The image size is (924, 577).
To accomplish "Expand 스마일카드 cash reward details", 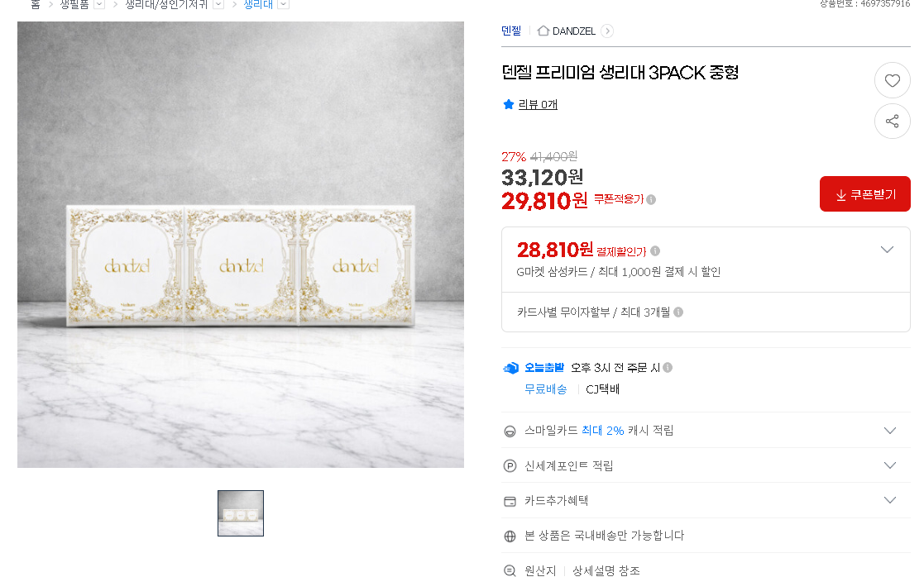I will tap(890, 431).
